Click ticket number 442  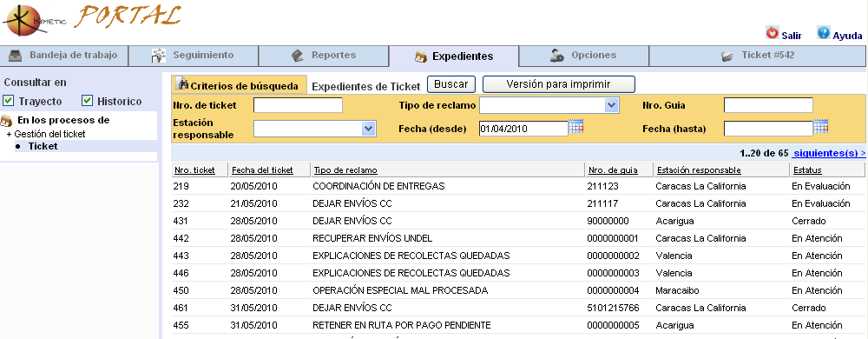181,238
